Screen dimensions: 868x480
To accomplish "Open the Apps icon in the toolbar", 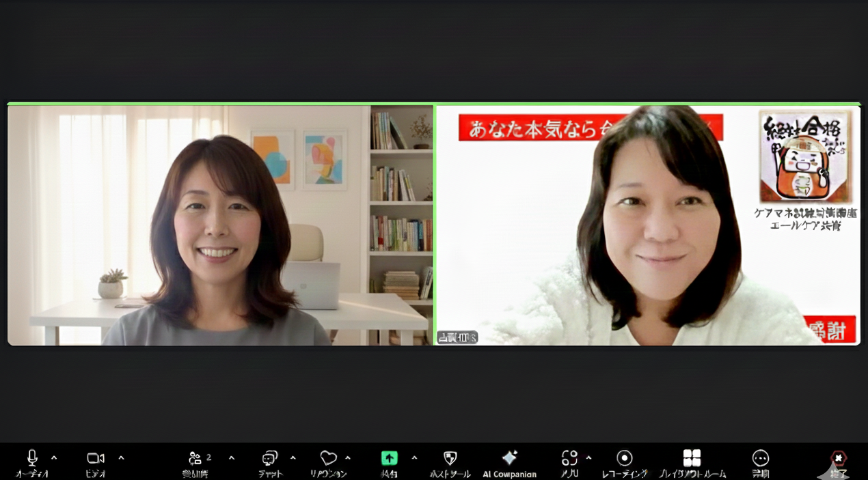I will (569, 458).
